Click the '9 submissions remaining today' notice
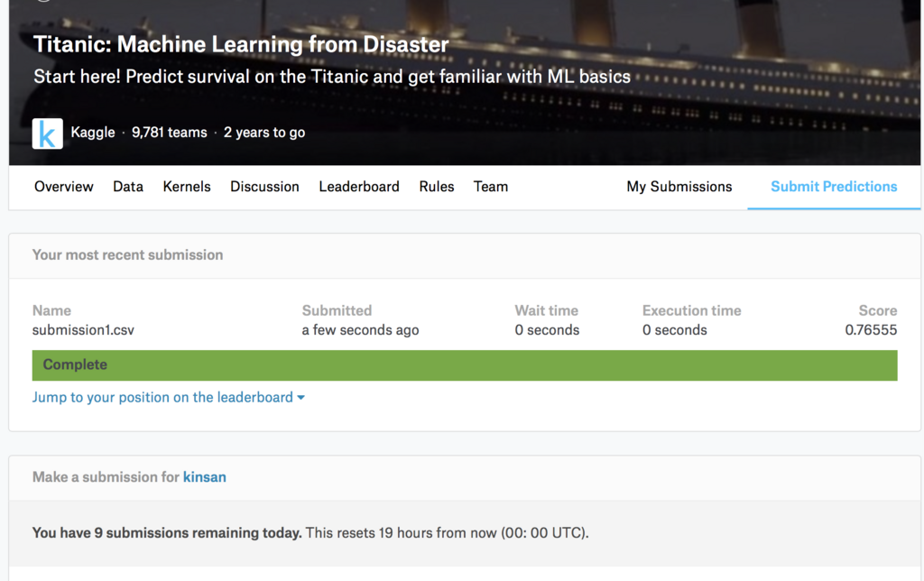Screen dimensions: 924x581 tap(167, 532)
